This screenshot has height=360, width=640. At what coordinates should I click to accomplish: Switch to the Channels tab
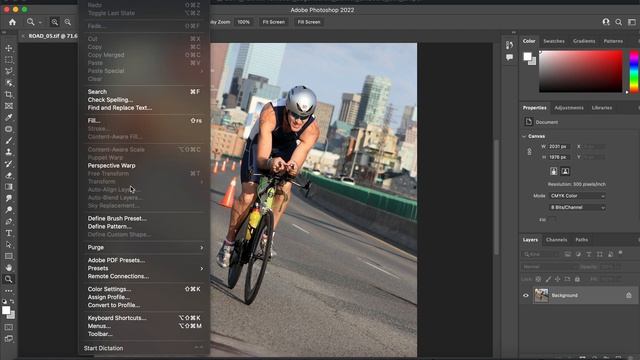point(556,240)
